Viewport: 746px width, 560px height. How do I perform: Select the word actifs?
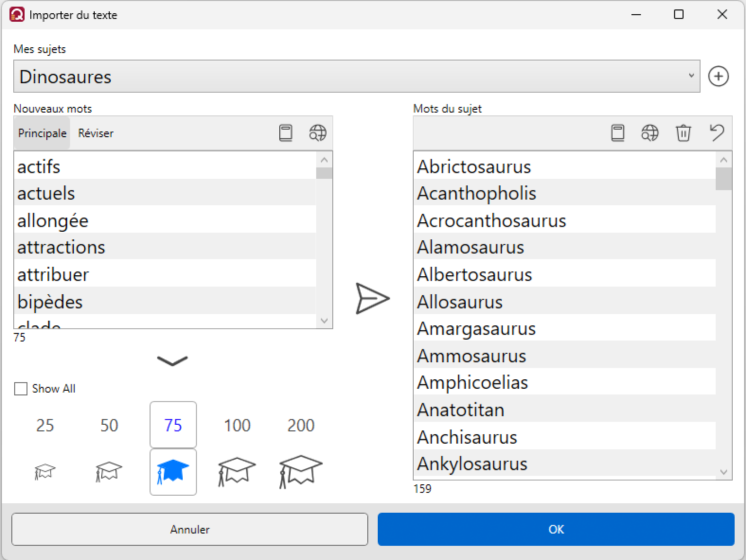pos(165,166)
